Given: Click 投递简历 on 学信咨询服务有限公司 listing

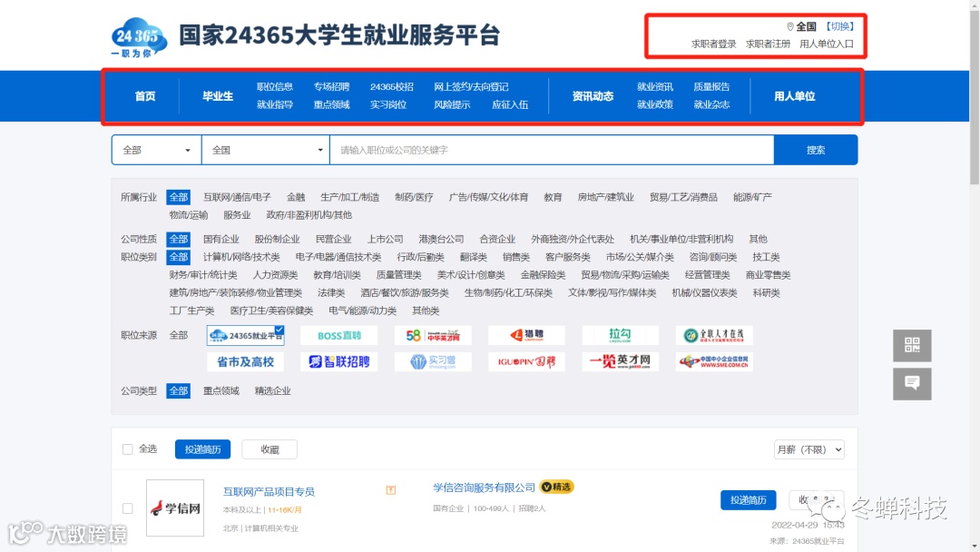Looking at the screenshot, I should 748,500.
